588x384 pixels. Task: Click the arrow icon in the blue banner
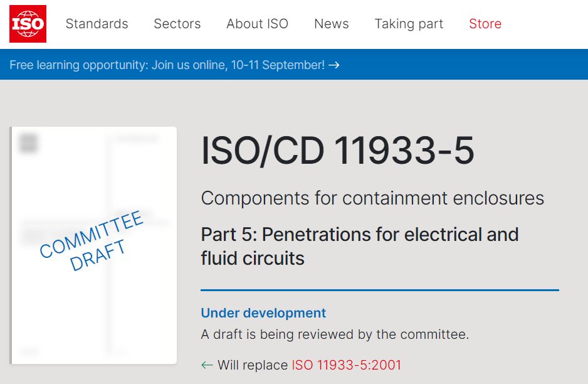(334, 65)
